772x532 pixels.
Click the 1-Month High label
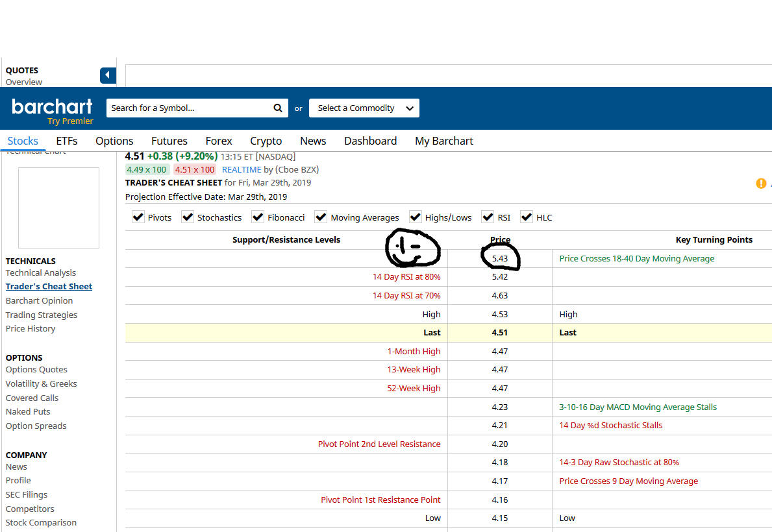[x=414, y=352]
